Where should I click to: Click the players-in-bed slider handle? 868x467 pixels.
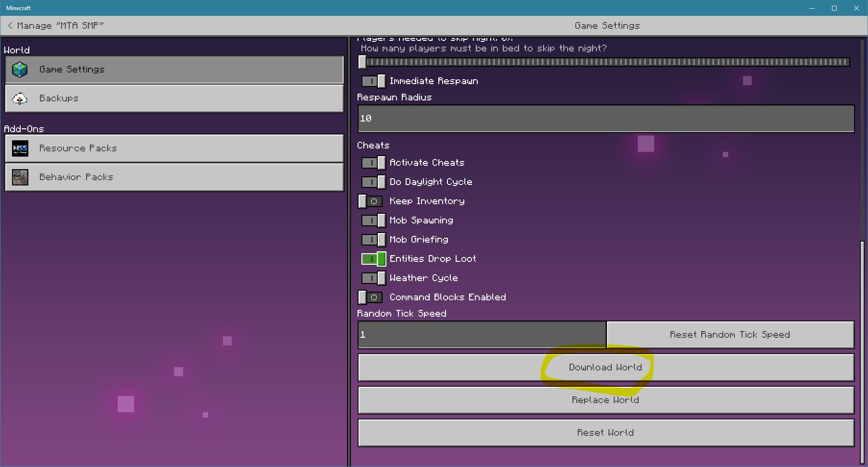[362, 62]
